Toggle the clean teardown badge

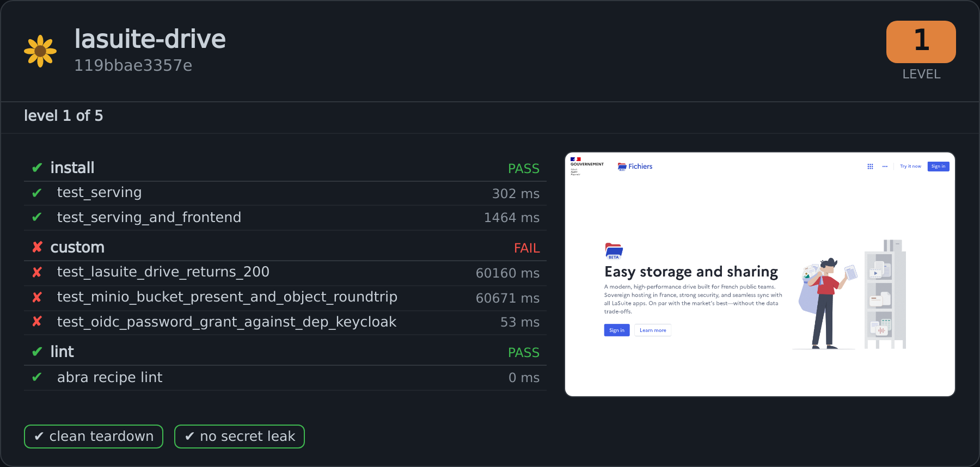click(x=94, y=437)
